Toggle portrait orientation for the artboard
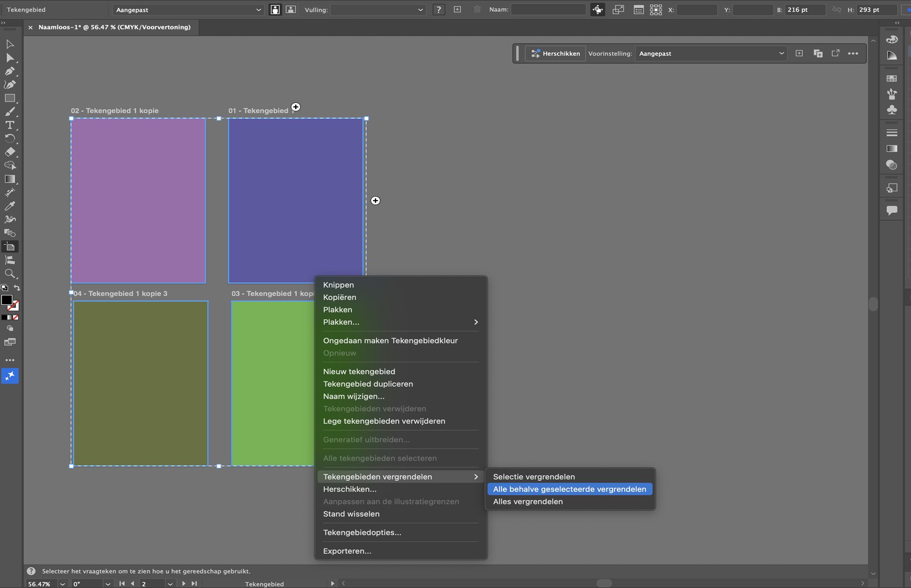This screenshot has width=911, height=588. [275, 9]
